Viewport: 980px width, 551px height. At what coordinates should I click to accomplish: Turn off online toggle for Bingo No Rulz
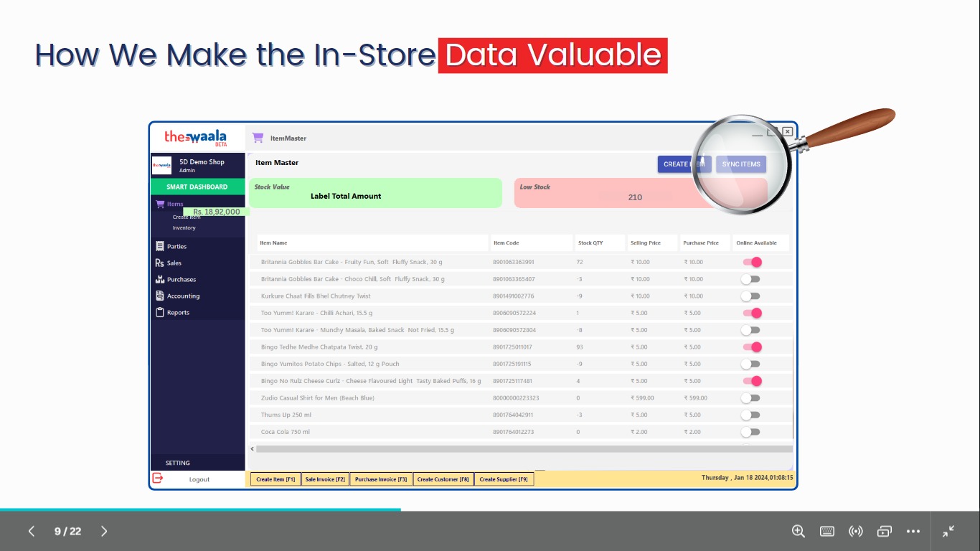(x=751, y=381)
